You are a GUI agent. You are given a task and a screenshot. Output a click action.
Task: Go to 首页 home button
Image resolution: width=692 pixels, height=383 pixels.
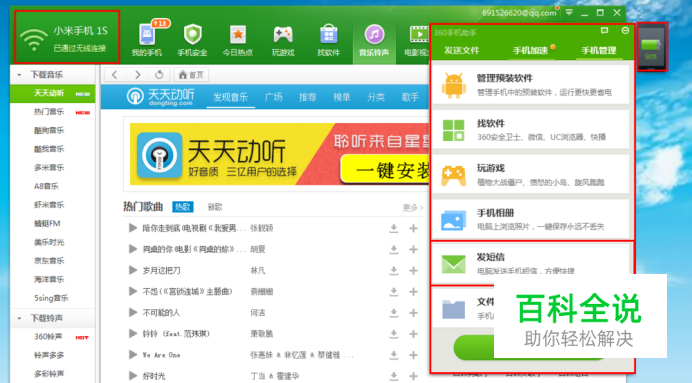(x=191, y=75)
